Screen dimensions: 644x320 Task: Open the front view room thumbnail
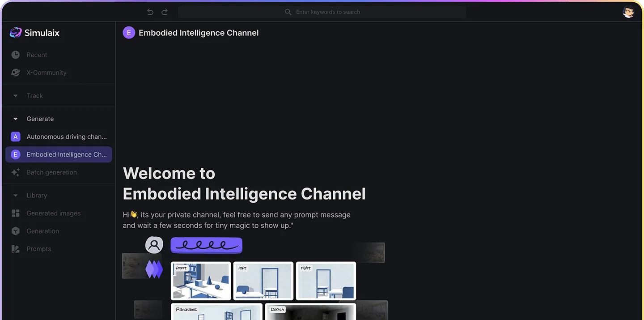(200, 281)
